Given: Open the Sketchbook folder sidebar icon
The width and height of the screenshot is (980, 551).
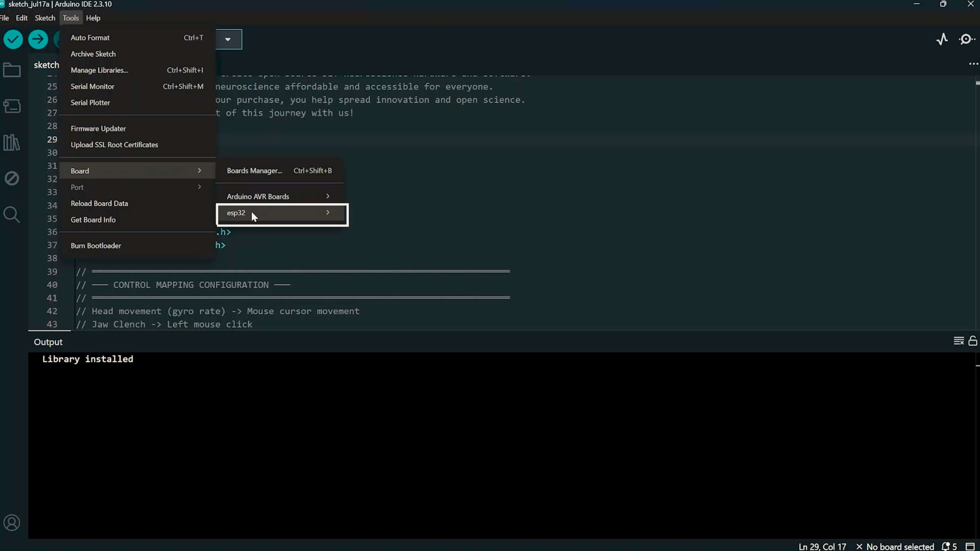Looking at the screenshot, I should click(x=12, y=70).
